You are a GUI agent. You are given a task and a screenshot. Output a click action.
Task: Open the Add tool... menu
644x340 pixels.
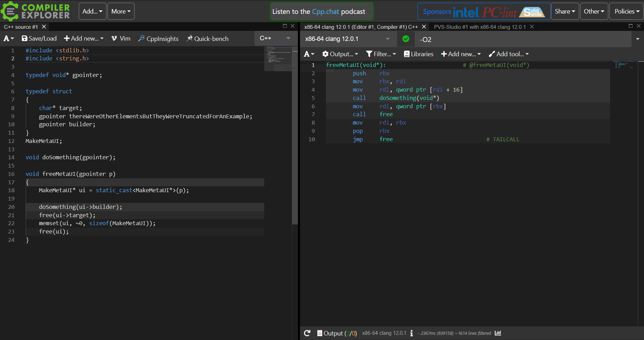(509, 54)
